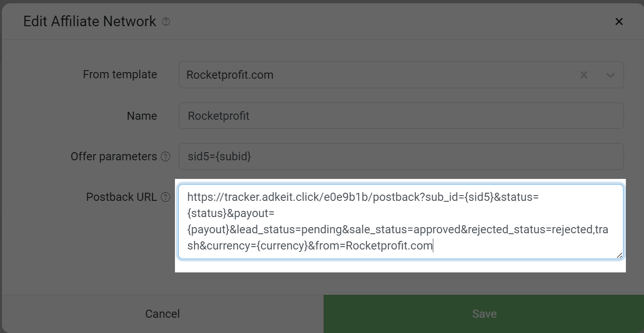Click the Name label
Viewport: 644px width, 333px height.
(142, 116)
